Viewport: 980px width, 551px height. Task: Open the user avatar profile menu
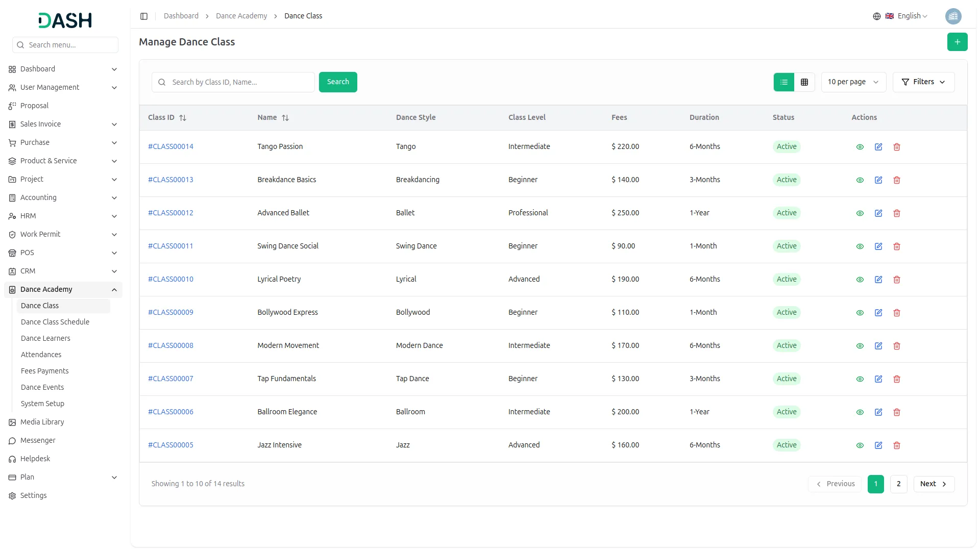[953, 16]
